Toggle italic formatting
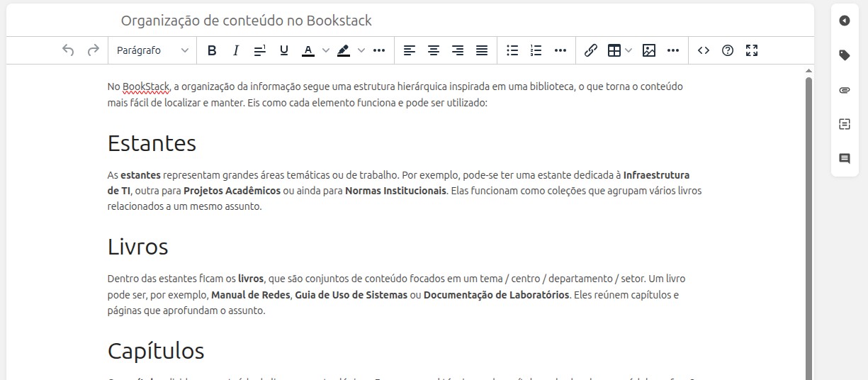 click(236, 50)
